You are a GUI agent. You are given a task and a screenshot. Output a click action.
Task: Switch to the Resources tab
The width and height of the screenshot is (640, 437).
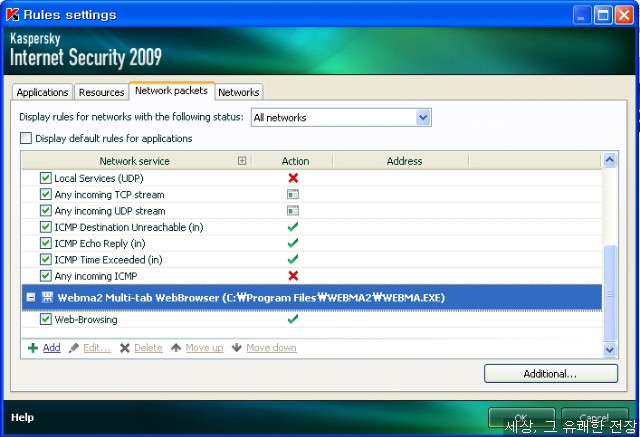(x=101, y=92)
